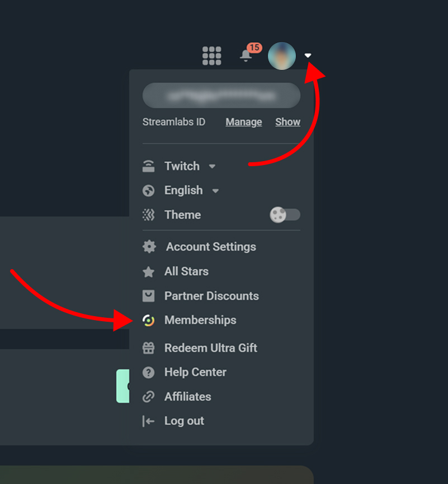This screenshot has width=448, height=484.
Task: Click the Partner Discounts icon
Action: tap(149, 296)
